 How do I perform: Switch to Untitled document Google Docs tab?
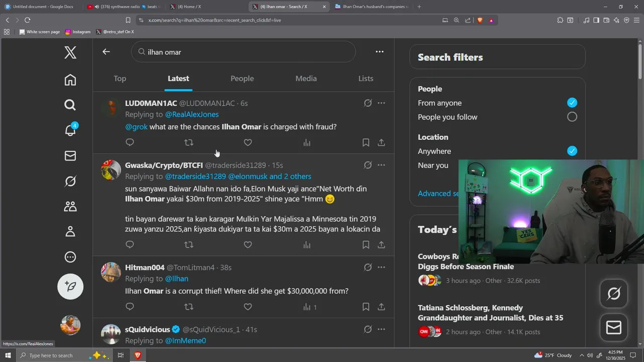pos(43,7)
